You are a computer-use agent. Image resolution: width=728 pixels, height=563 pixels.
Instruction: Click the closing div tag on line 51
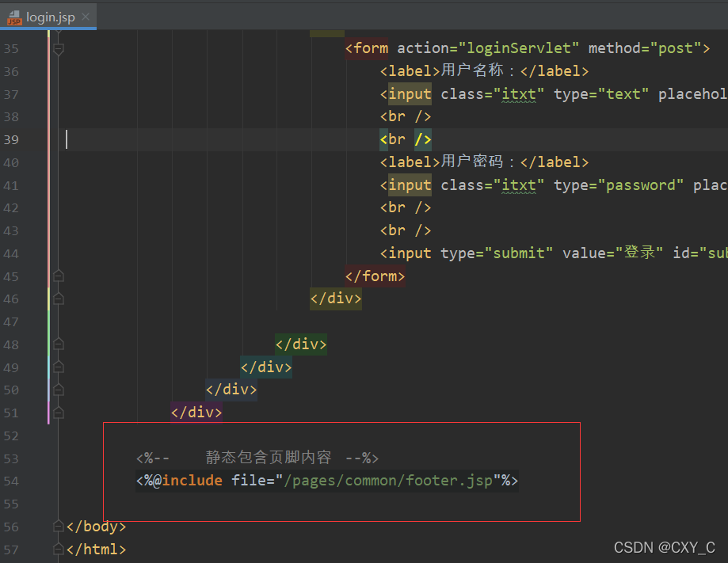click(196, 413)
